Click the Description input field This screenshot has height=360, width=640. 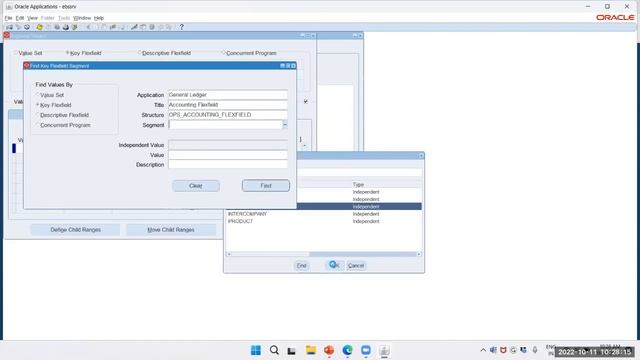coord(228,165)
